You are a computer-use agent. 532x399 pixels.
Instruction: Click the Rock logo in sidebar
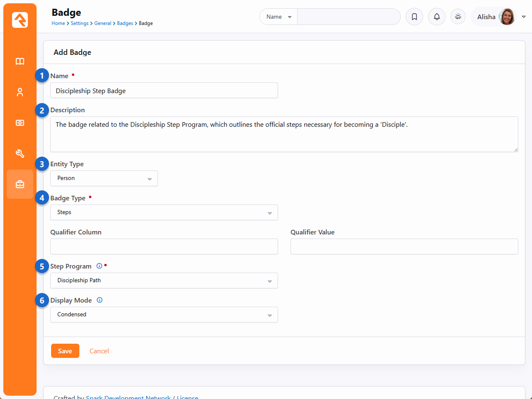pyautogui.click(x=20, y=20)
